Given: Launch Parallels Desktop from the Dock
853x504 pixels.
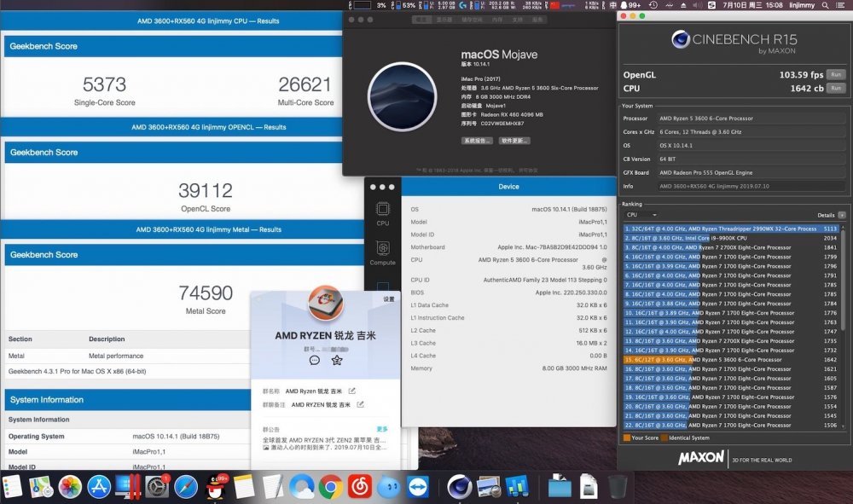Looking at the screenshot, I should [x=129, y=487].
